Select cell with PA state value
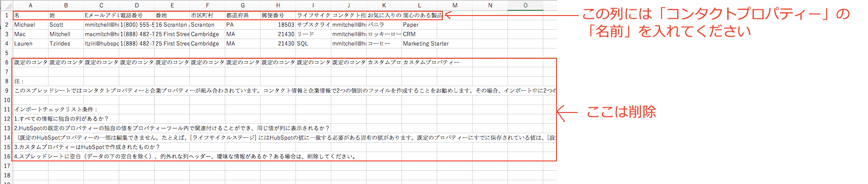 pyautogui.click(x=243, y=24)
